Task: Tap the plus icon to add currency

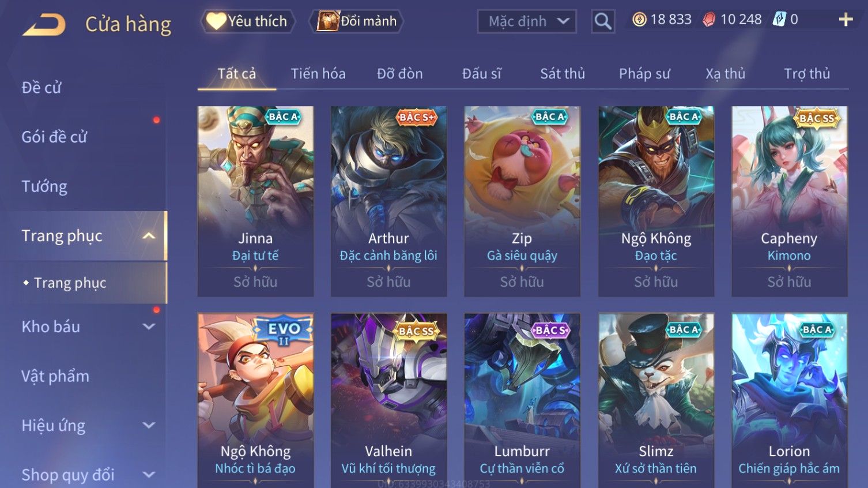Action: click(x=846, y=20)
